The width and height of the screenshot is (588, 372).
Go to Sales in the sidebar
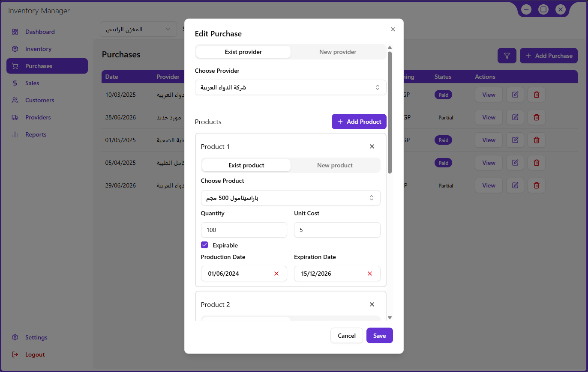click(47, 83)
